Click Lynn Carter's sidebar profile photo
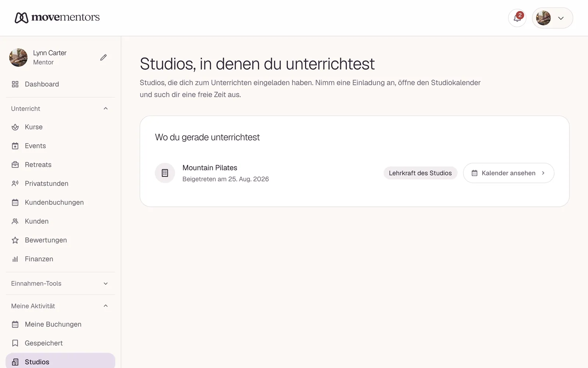 (18, 57)
